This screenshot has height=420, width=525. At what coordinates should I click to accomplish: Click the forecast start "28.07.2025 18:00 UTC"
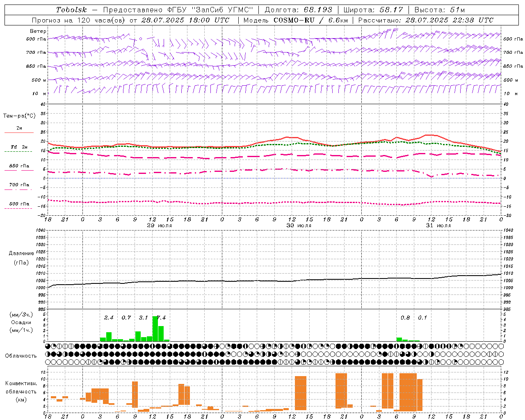point(185,20)
